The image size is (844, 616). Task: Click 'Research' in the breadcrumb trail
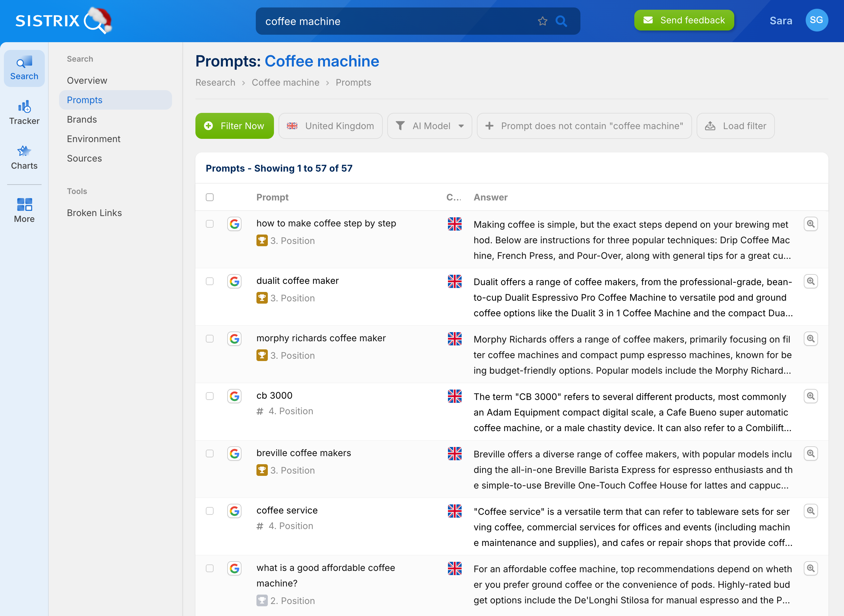pyautogui.click(x=215, y=82)
